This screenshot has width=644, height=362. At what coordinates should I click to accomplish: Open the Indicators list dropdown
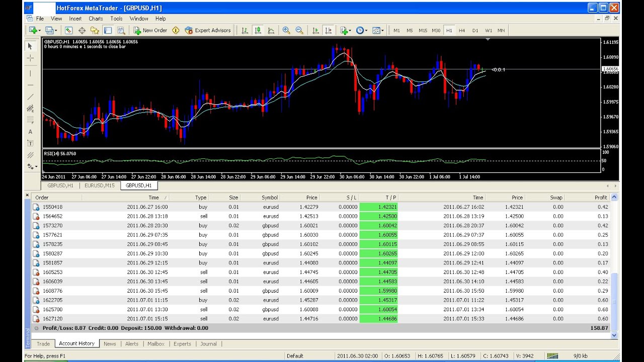pyautogui.click(x=346, y=30)
